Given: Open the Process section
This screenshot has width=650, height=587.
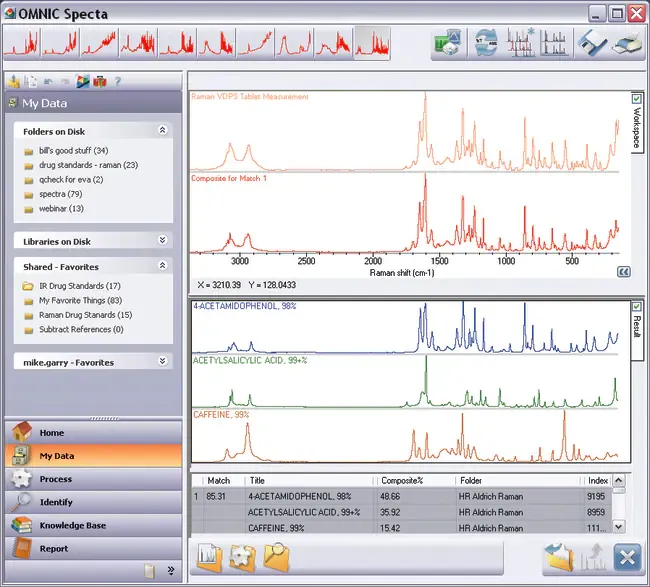Looking at the screenshot, I should [x=94, y=479].
